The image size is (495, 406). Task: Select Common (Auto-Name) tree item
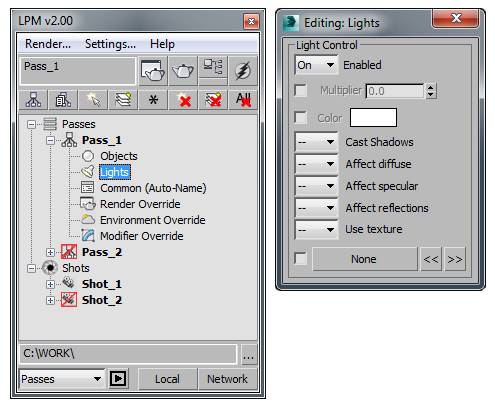point(153,188)
